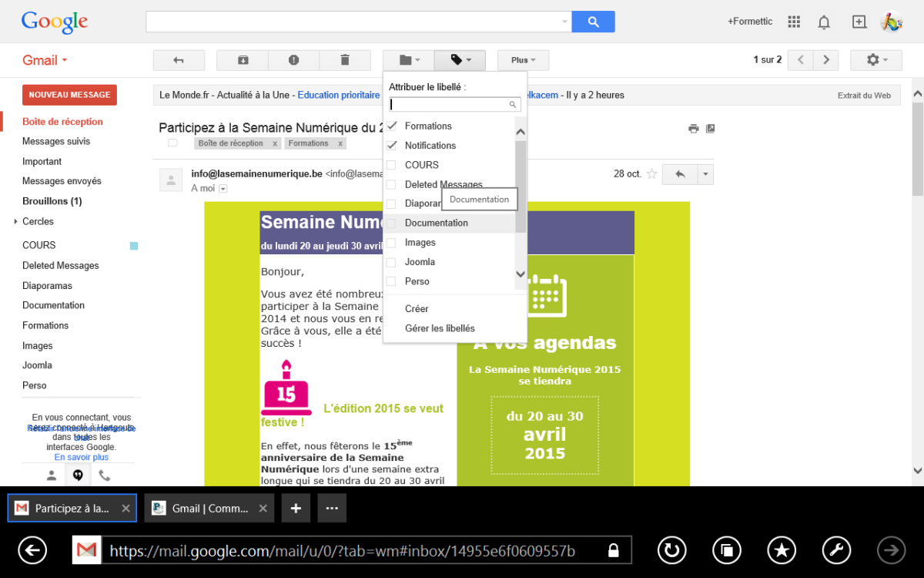
Task: Click the blue Google search button
Action: pyautogui.click(x=593, y=22)
